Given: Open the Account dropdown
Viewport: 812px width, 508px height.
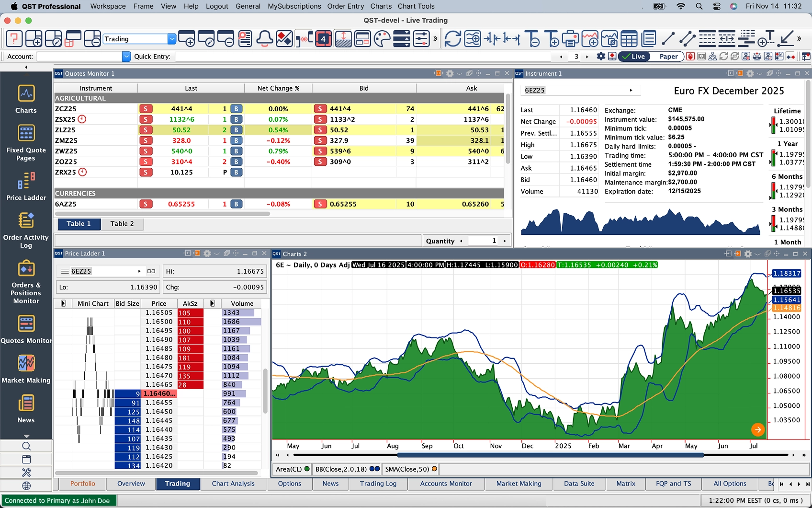Looking at the screenshot, I should click(x=126, y=57).
